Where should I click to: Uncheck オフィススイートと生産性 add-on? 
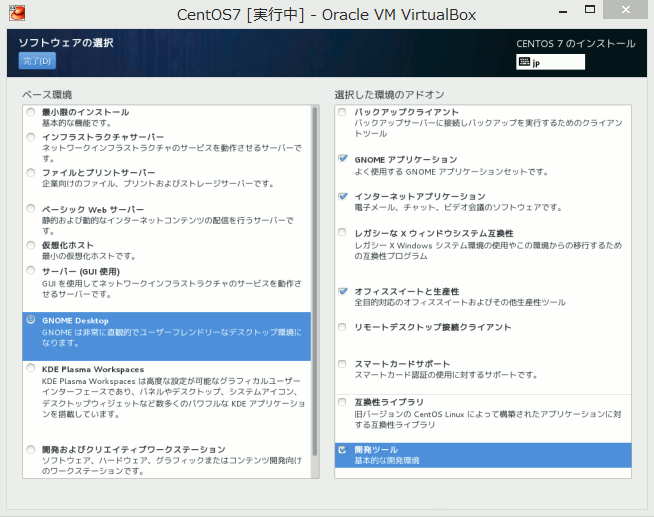pos(343,291)
